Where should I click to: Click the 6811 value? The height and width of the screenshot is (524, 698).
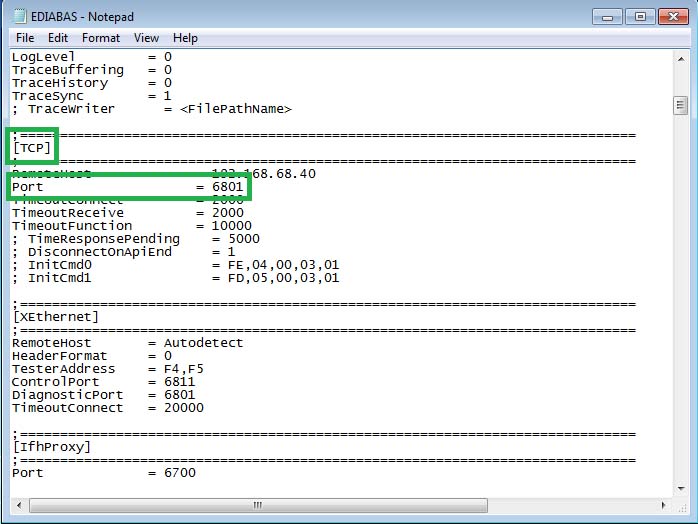(x=179, y=382)
